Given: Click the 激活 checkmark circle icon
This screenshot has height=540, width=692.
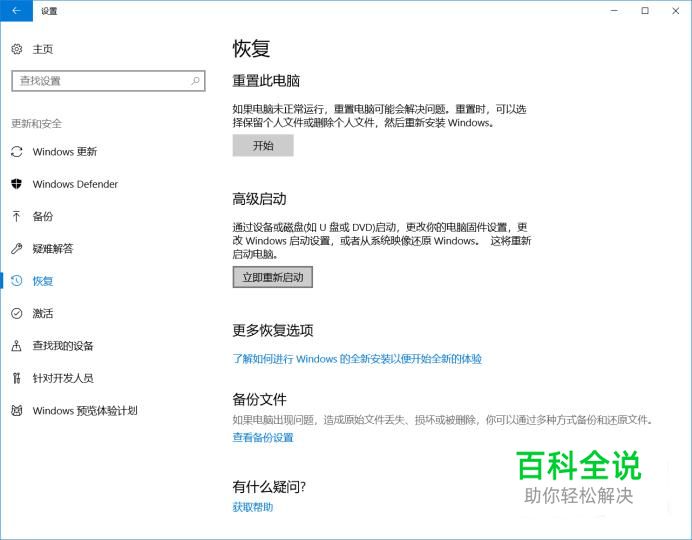Looking at the screenshot, I should 17,313.
